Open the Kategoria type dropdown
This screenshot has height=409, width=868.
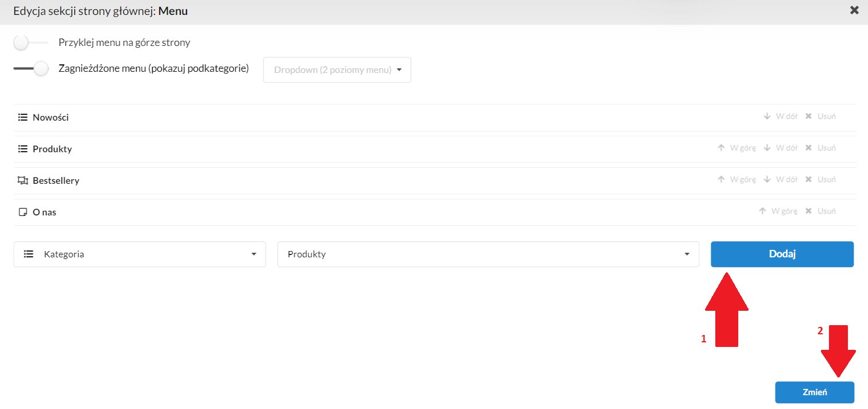pos(139,254)
